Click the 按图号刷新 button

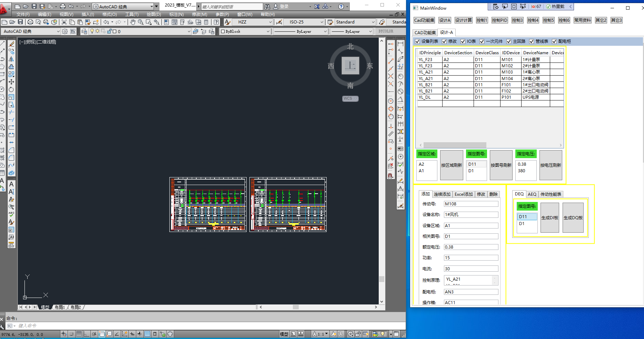501,165
